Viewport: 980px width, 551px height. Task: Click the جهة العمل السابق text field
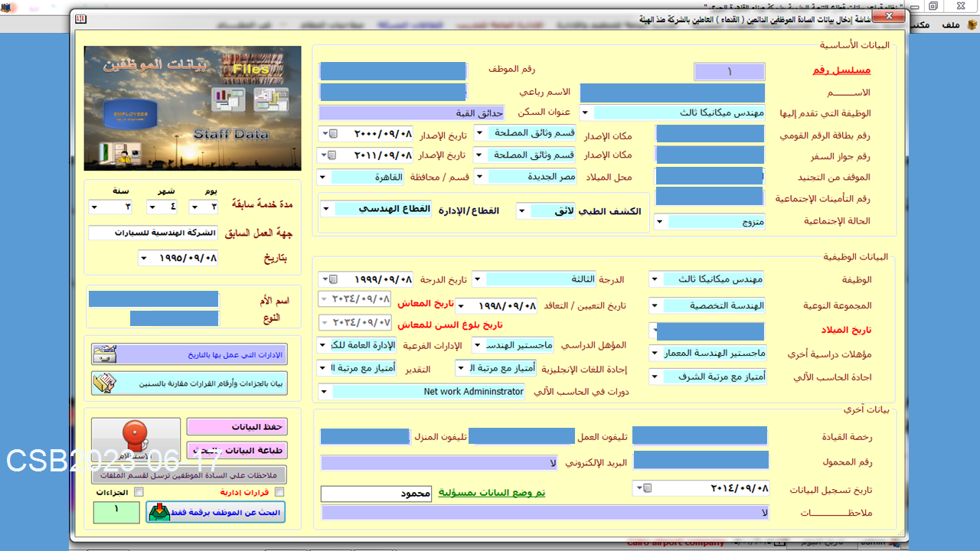(152, 233)
